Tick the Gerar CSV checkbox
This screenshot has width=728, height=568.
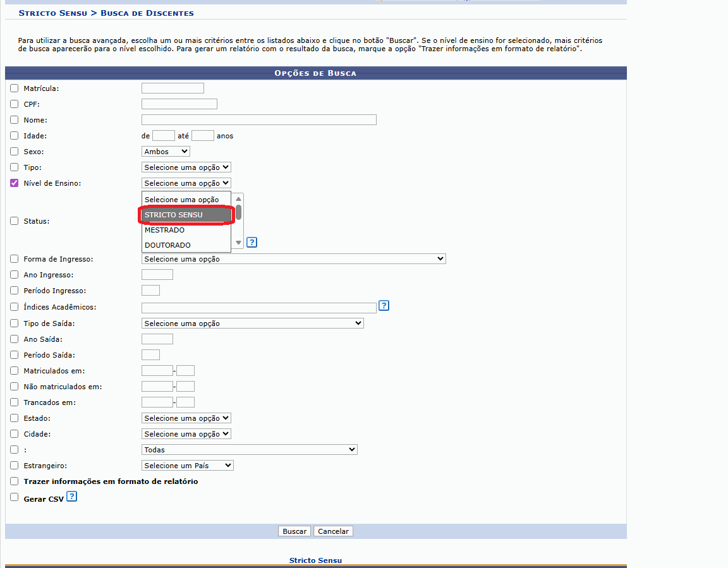(15, 498)
